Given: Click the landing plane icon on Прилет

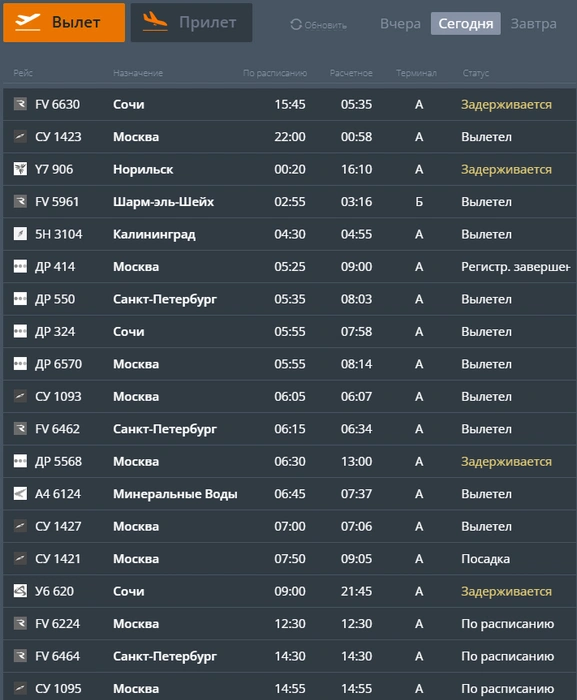Looking at the screenshot, I should (x=155, y=22).
